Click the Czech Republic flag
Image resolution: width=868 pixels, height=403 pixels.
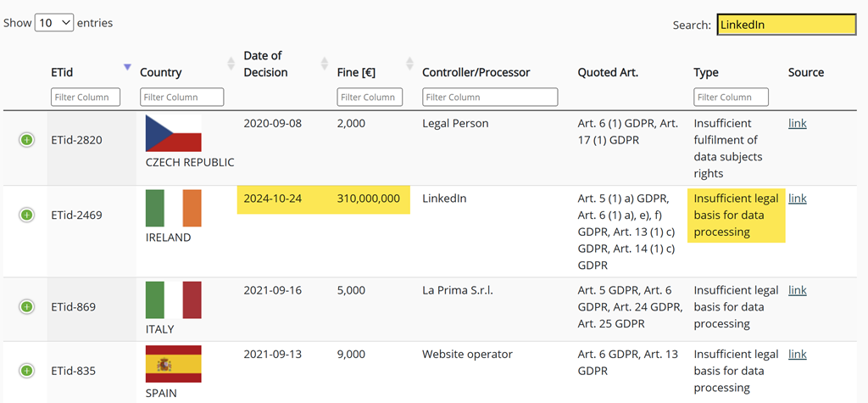coord(173,134)
